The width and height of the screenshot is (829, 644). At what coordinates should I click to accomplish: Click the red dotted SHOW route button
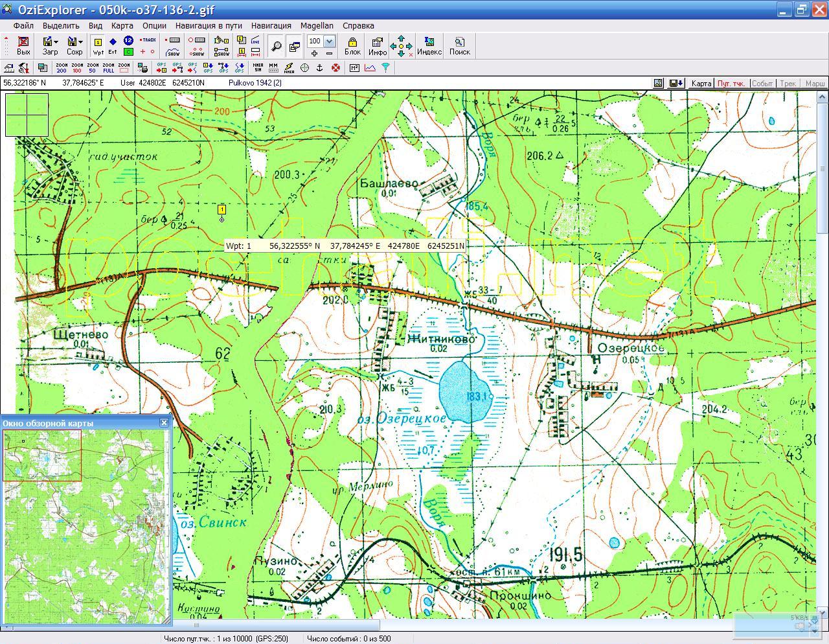(x=197, y=52)
